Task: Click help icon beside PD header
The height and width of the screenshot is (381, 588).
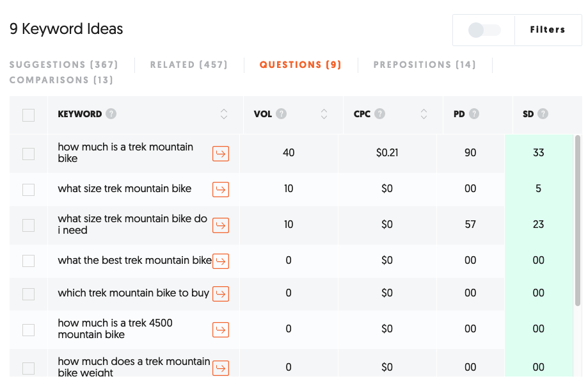Action: point(474,114)
